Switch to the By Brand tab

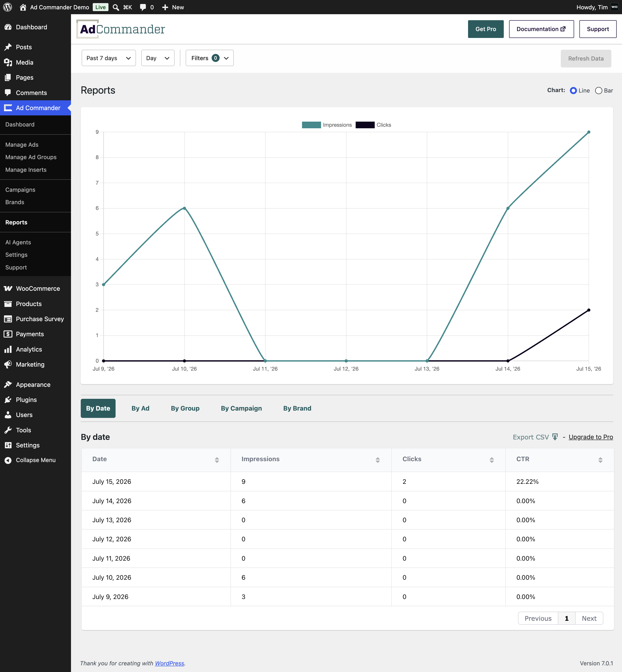click(x=297, y=408)
